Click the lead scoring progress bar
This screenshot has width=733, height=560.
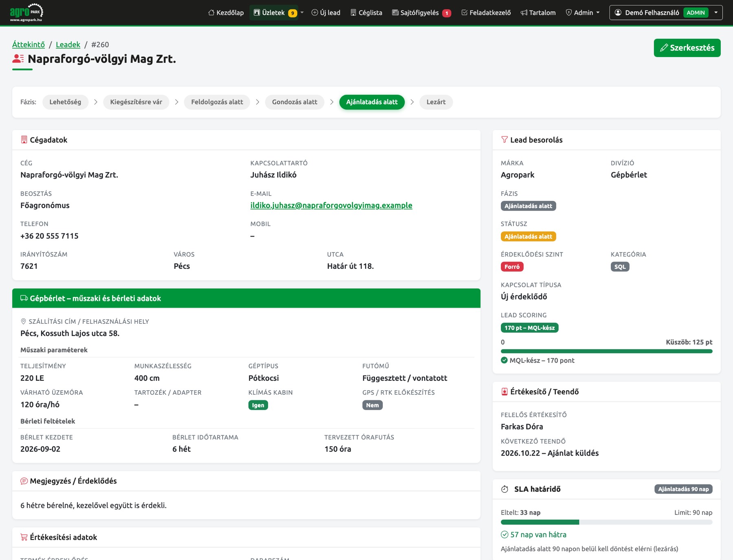click(606, 351)
